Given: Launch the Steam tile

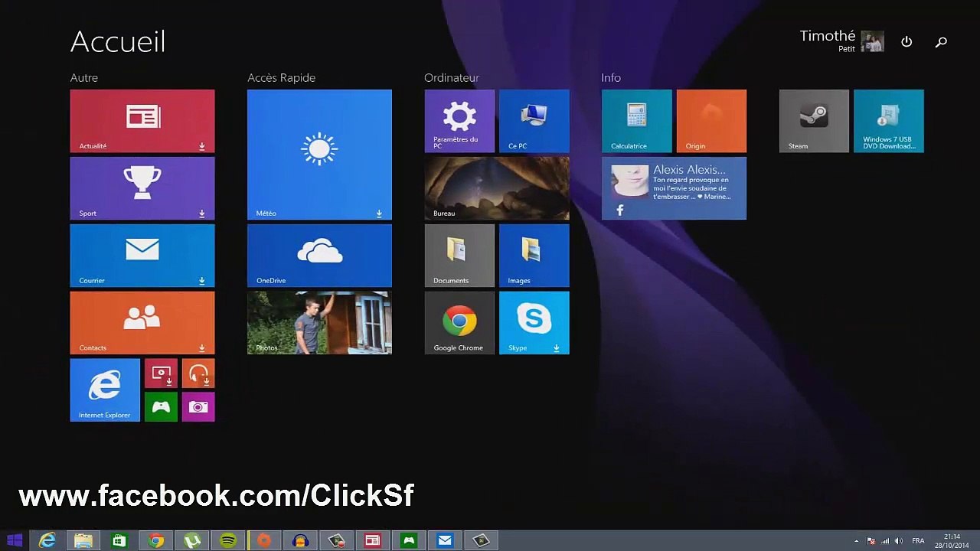Looking at the screenshot, I should pos(814,121).
